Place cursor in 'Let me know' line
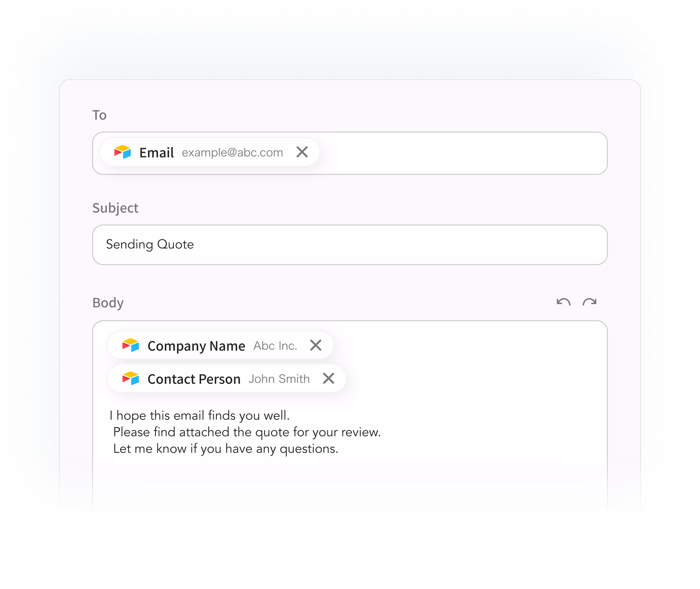700x589 pixels. pos(226,449)
